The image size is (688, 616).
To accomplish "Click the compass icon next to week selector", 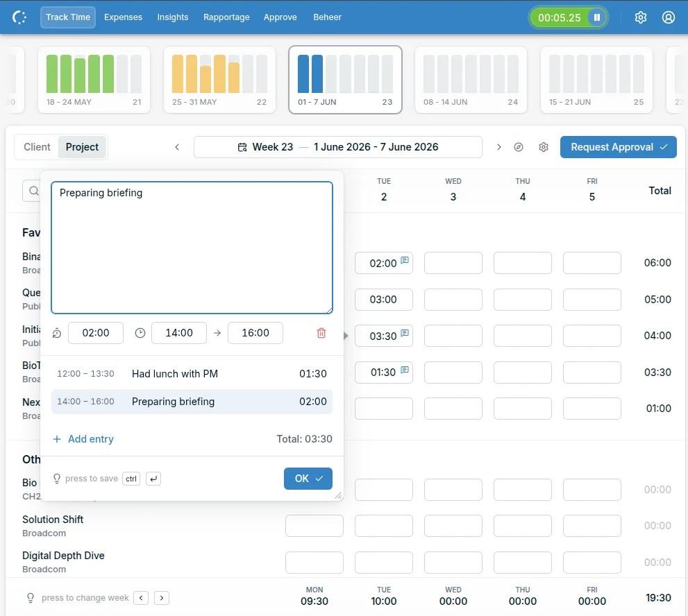I will (519, 147).
